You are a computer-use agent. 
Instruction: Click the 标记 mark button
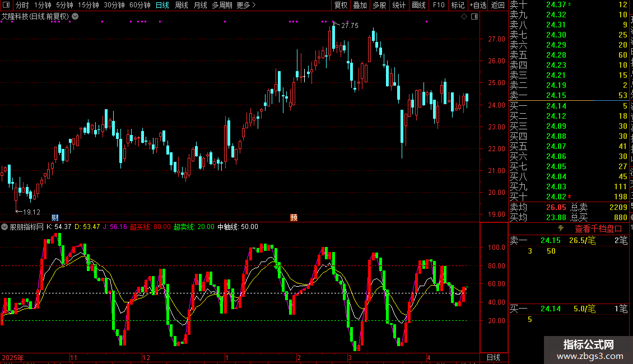tap(458, 5)
